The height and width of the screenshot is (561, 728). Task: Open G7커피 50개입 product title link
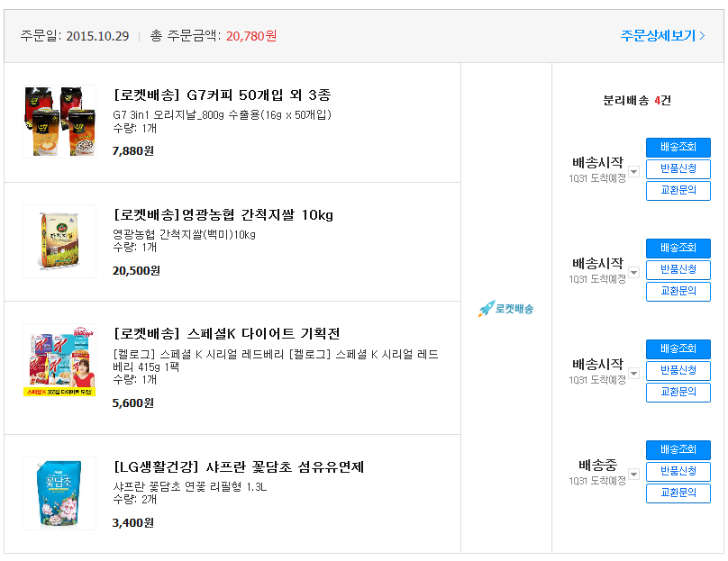222,95
